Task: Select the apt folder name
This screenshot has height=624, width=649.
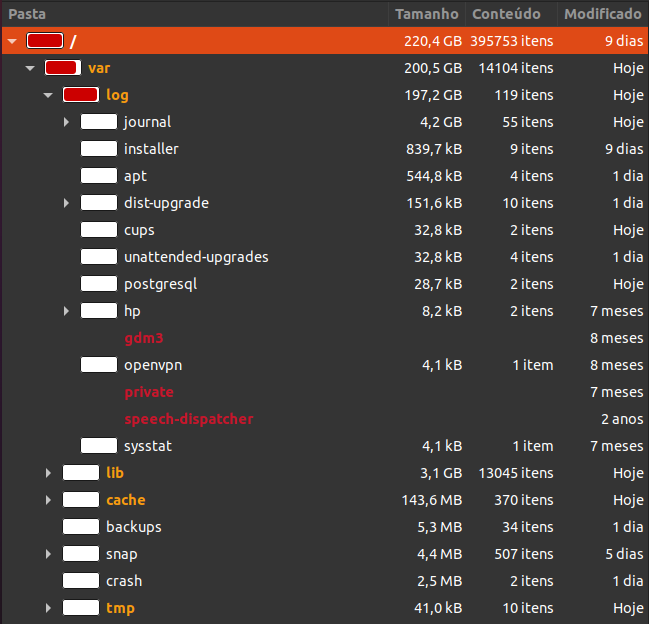Action: (135, 176)
